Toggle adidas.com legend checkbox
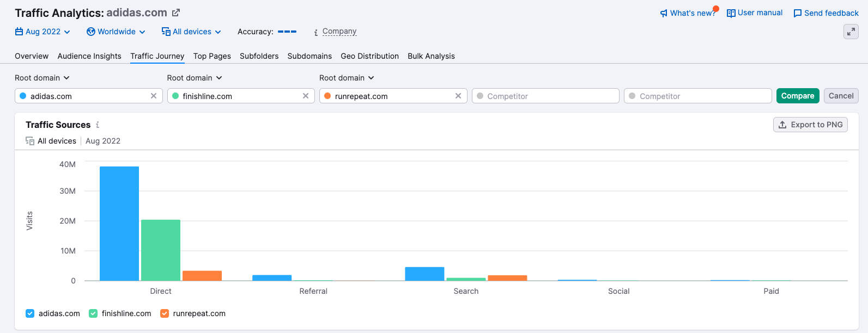The height and width of the screenshot is (333, 868). coord(30,313)
